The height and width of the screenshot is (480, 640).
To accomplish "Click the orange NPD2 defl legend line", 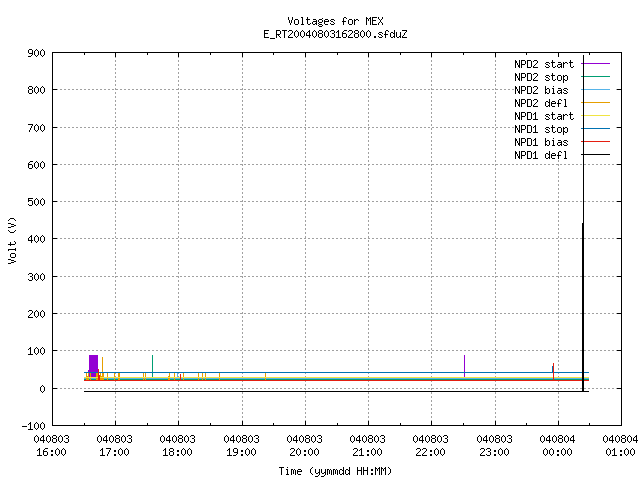I will click(x=596, y=103).
